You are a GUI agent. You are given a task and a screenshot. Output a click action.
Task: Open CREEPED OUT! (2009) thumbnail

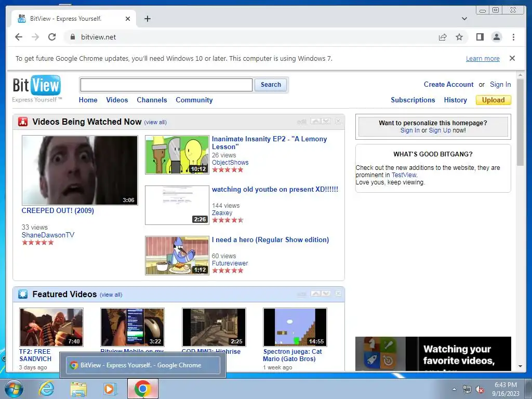click(79, 170)
